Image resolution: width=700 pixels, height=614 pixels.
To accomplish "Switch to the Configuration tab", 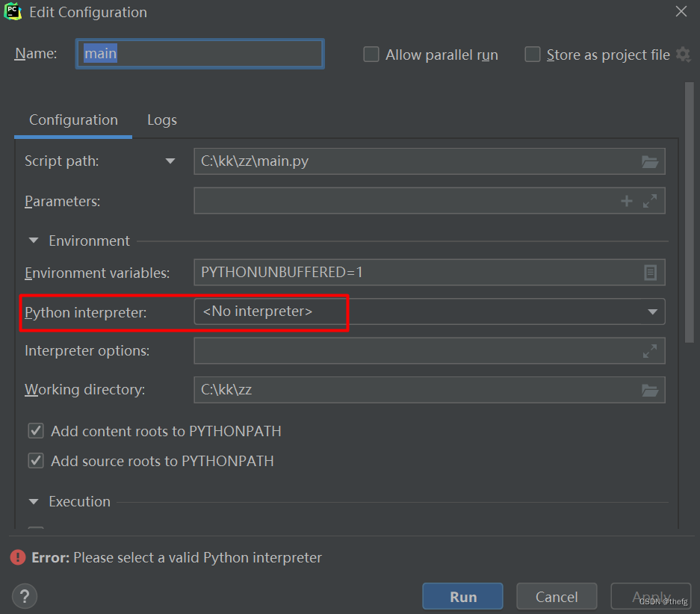I will point(73,120).
